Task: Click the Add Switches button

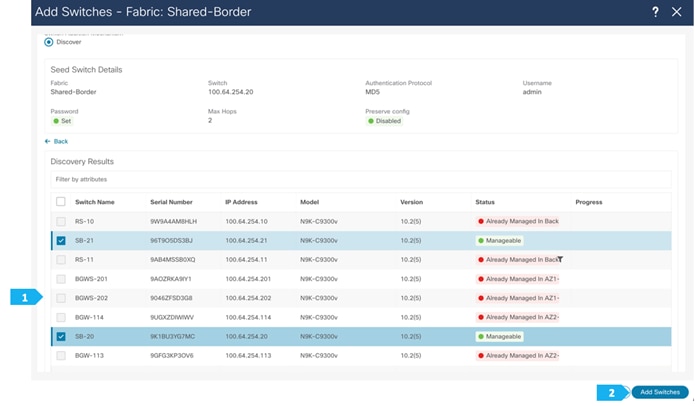Action: (x=660, y=392)
